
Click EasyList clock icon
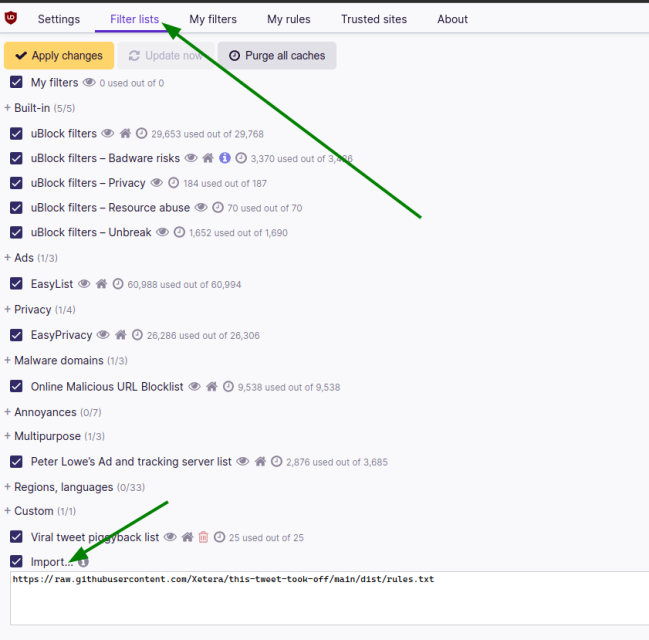click(118, 284)
